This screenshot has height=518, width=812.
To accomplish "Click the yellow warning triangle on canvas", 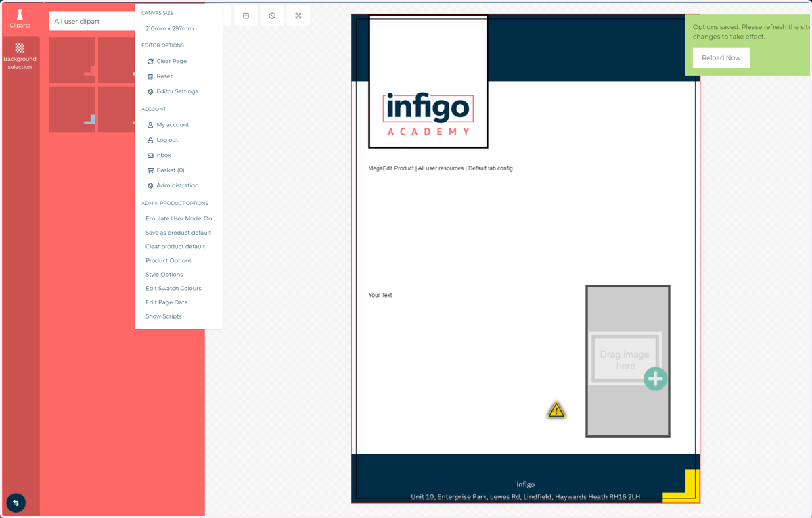I will coord(556,410).
